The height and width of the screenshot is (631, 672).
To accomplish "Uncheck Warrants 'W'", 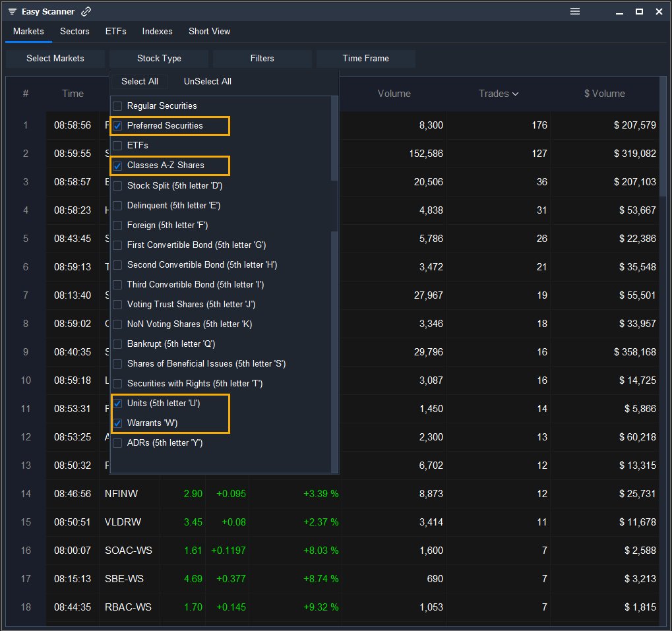I will pyautogui.click(x=117, y=423).
